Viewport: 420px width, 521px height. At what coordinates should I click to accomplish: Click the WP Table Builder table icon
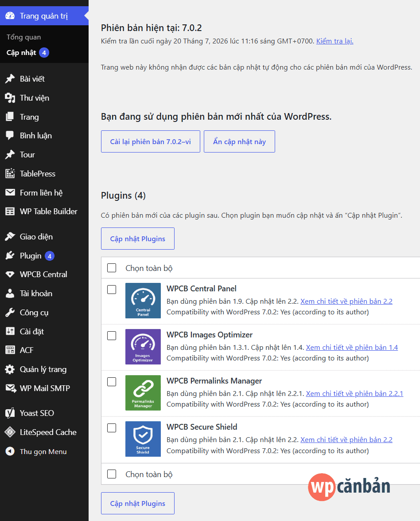(x=10, y=212)
